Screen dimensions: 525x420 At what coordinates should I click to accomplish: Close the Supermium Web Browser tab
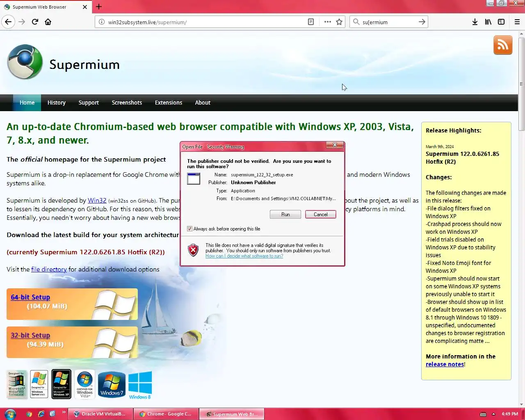click(x=85, y=7)
